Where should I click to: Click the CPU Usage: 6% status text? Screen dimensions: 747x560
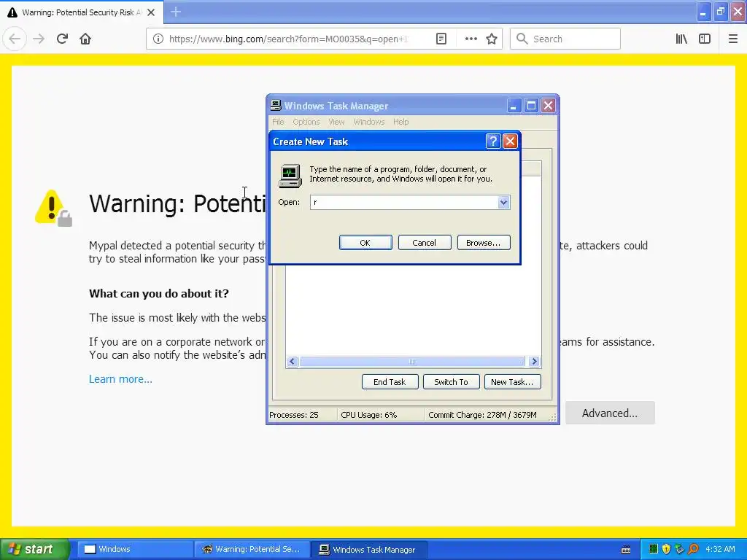pyautogui.click(x=368, y=415)
